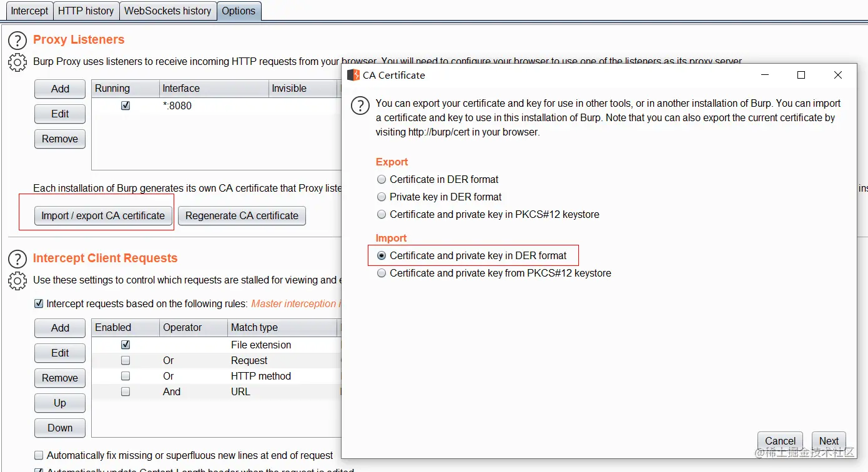
Task: Click the Operator column header
Action: tap(194, 327)
